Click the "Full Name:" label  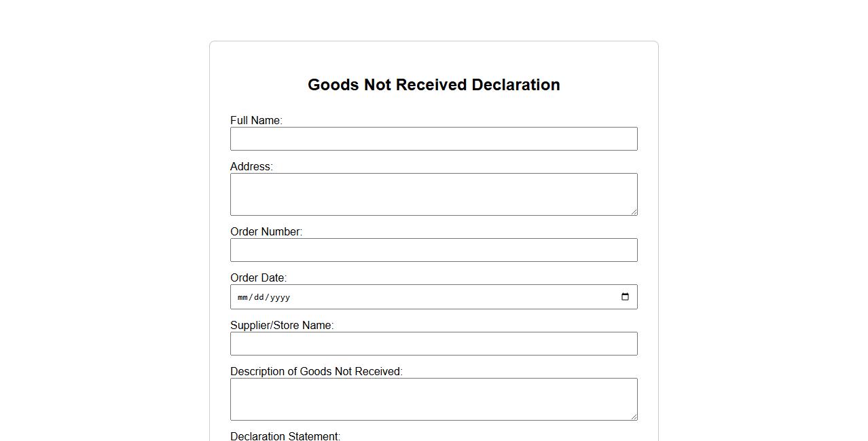tap(256, 121)
